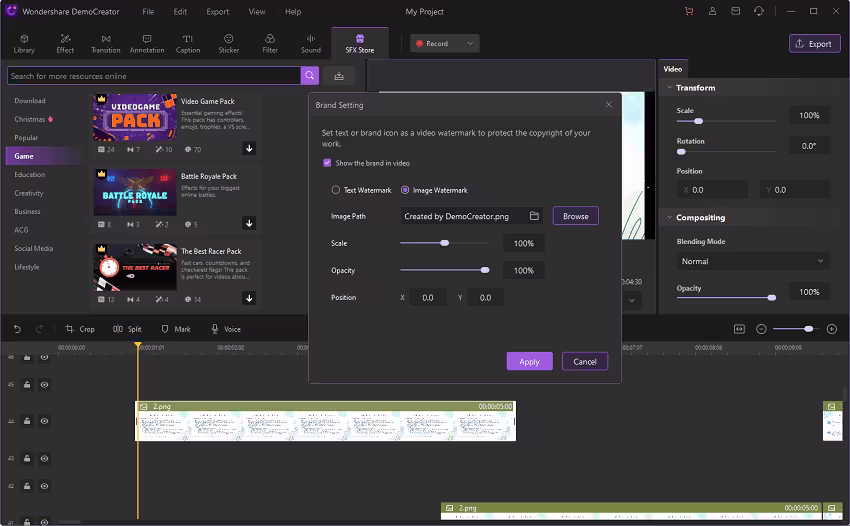Open the shopping cart icon

(689, 11)
